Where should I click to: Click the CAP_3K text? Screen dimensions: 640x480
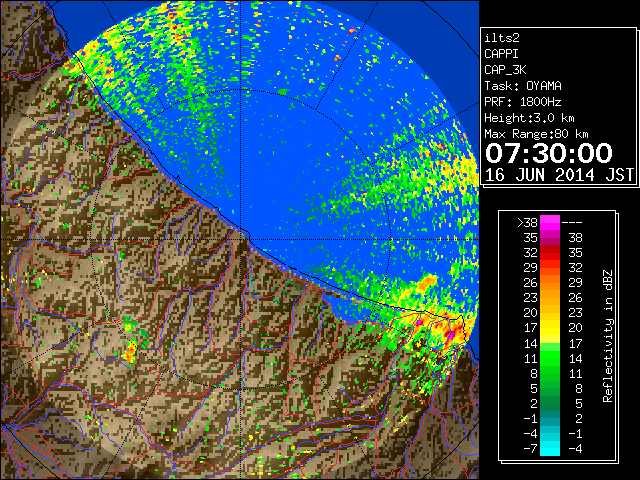coord(505,70)
